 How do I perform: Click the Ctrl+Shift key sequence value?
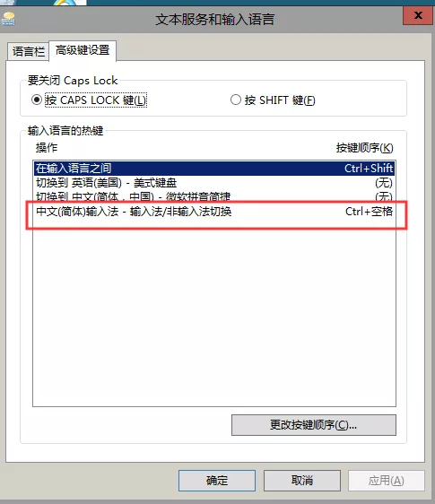(369, 168)
